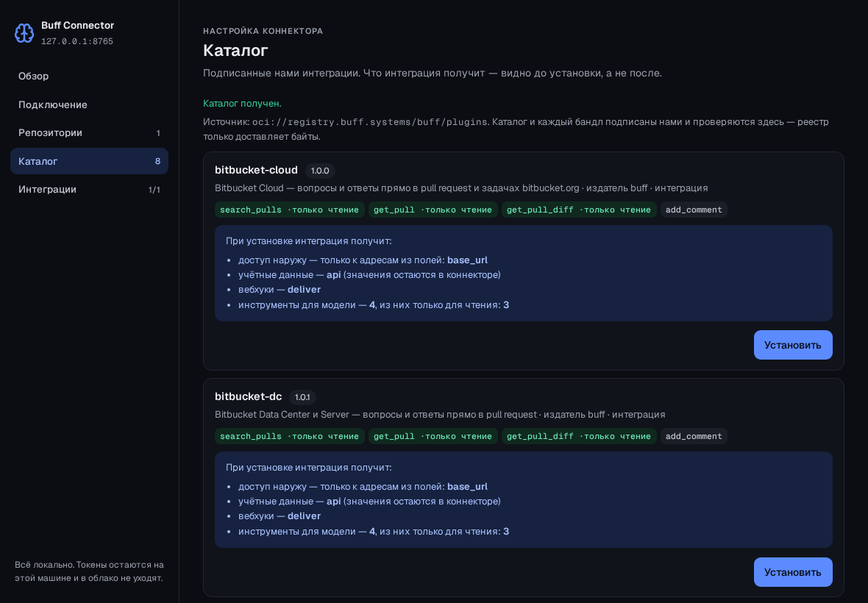Click the get_pull tag in bitbucket-dc card

[433, 436]
